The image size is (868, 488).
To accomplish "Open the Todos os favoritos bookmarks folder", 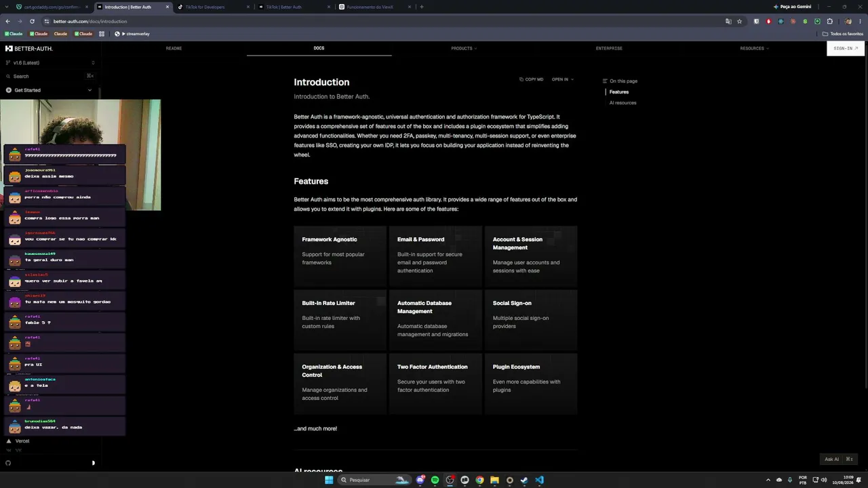I will 843,34.
